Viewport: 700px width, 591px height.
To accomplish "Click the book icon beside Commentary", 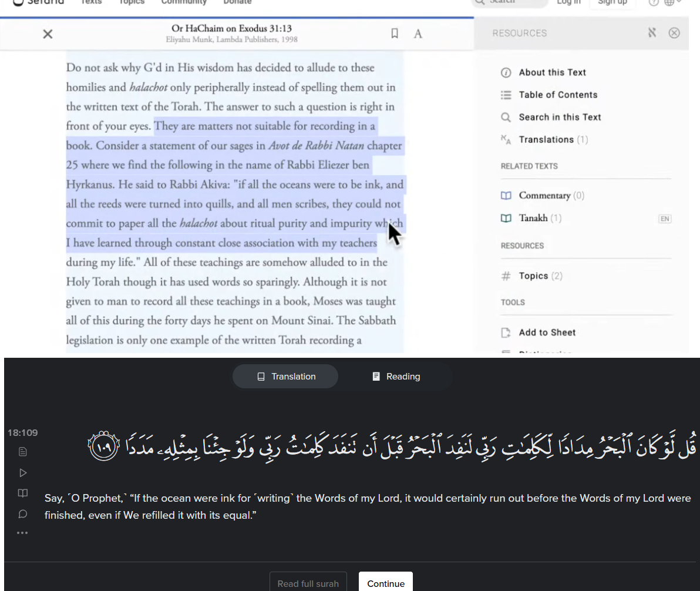I will pos(506,196).
